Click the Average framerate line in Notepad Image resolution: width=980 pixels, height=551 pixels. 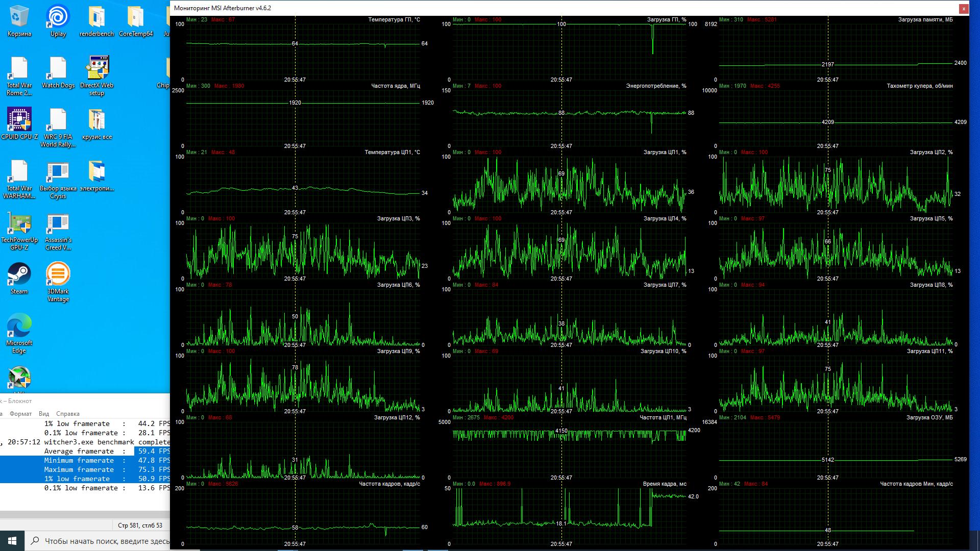coord(79,452)
